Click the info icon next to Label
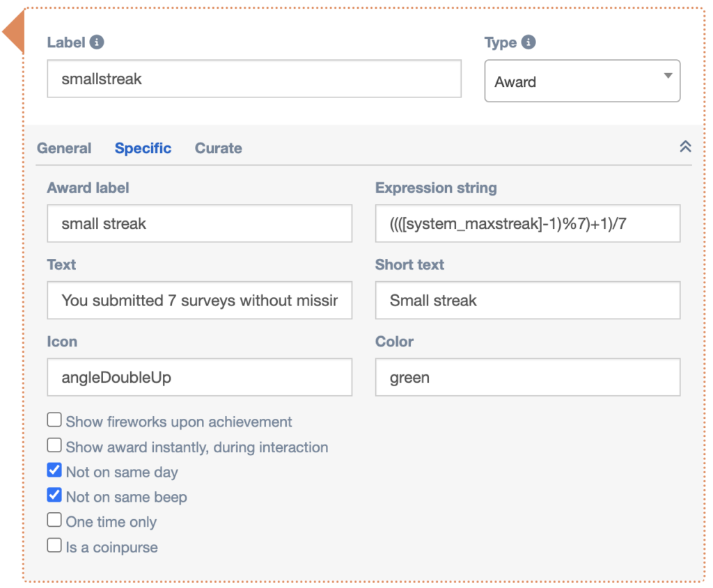This screenshot has height=588, width=713. 97,42
